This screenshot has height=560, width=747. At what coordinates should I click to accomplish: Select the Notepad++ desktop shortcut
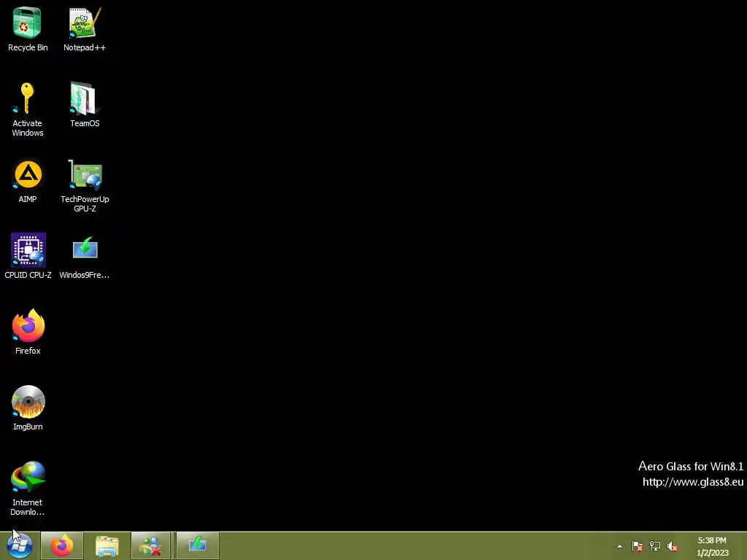click(x=85, y=28)
